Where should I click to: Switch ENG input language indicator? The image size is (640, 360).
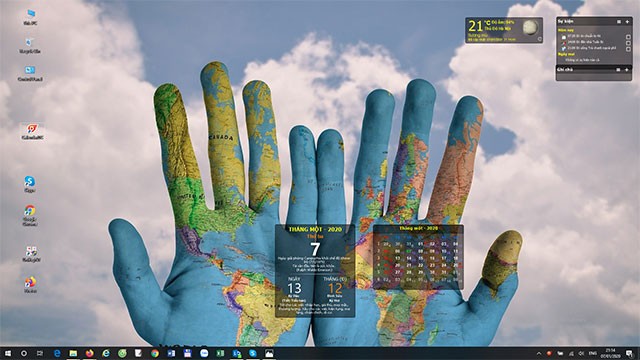[x=593, y=353]
